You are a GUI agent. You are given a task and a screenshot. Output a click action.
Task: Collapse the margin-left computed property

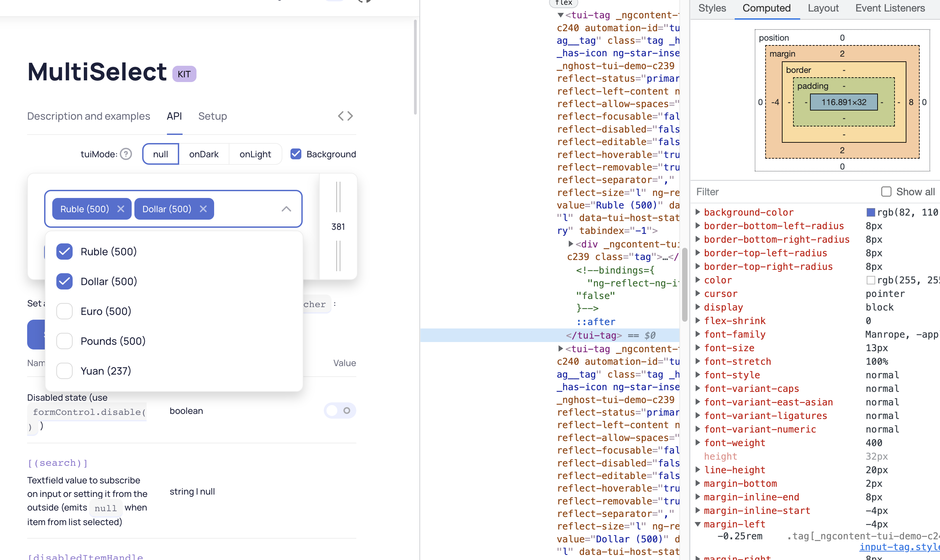click(x=698, y=524)
